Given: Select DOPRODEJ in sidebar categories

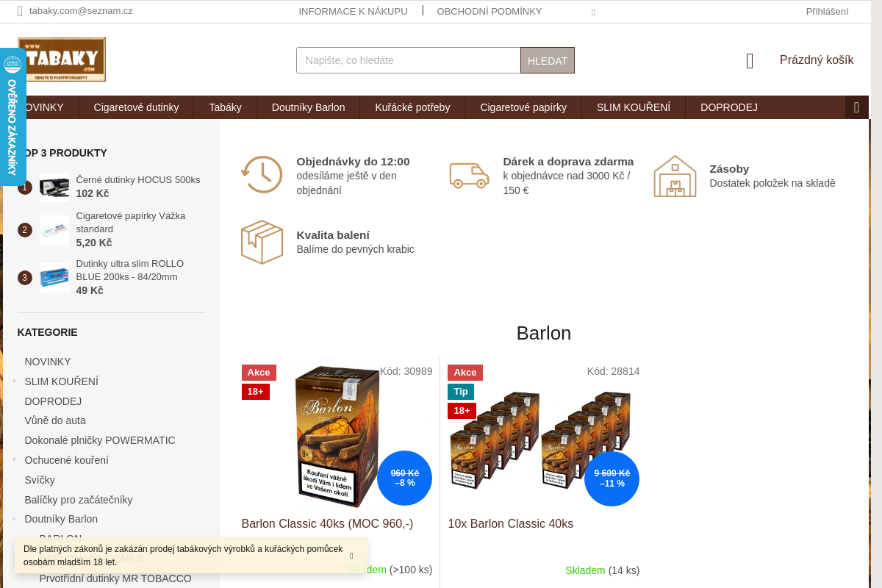Looking at the screenshot, I should [x=53, y=401].
